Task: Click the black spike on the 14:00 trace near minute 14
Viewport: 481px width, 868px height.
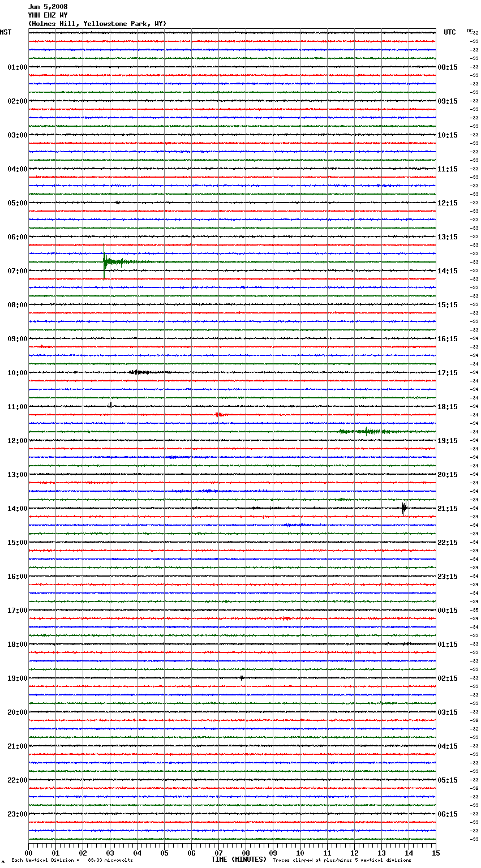Action: pyautogui.click(x=404, y=508)
